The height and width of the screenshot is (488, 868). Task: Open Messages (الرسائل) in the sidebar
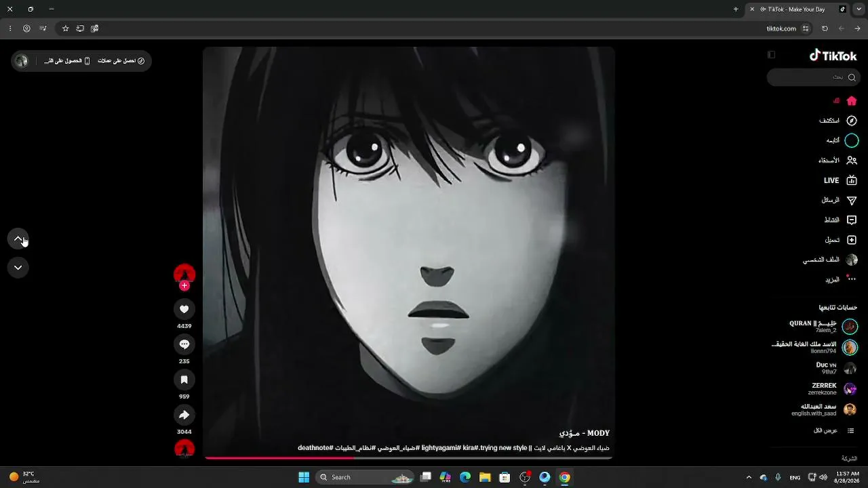(x=839, y=201)
